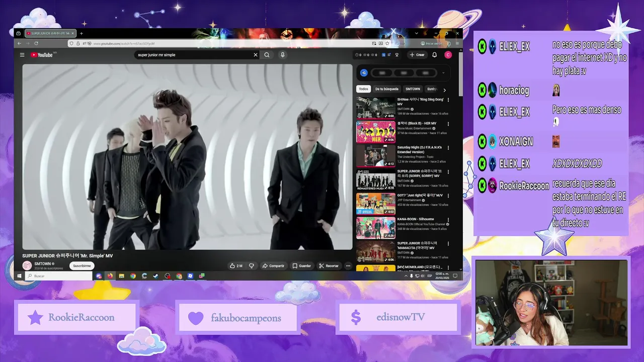This screenshot has width=644, height=362.
Task: Click the Mr. Simple video player
Action: point(187,157)
